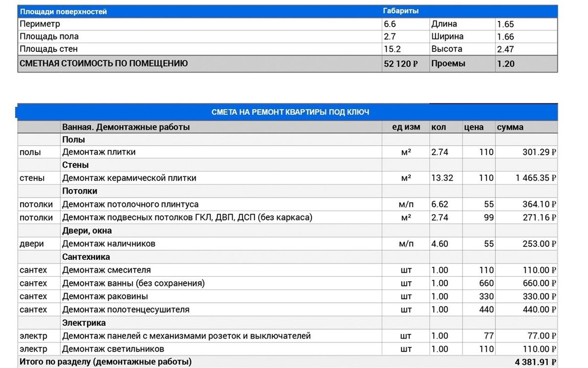The width and height of the screenshot is (588, 368).
Task: Select the total cost 52 120 ₽
Action: click(x=402, y=63)
